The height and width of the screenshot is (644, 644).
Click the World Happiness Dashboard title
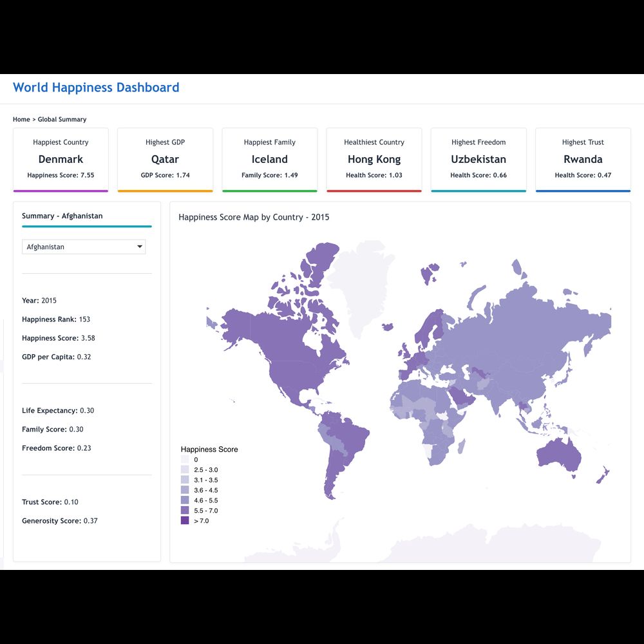click(96, 88)
